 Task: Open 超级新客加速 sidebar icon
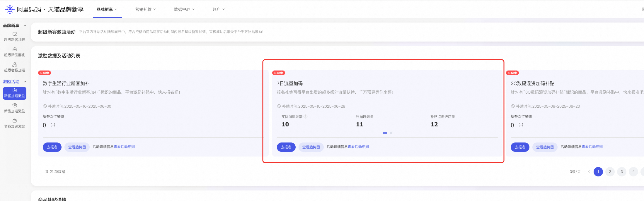click(15, 34)
